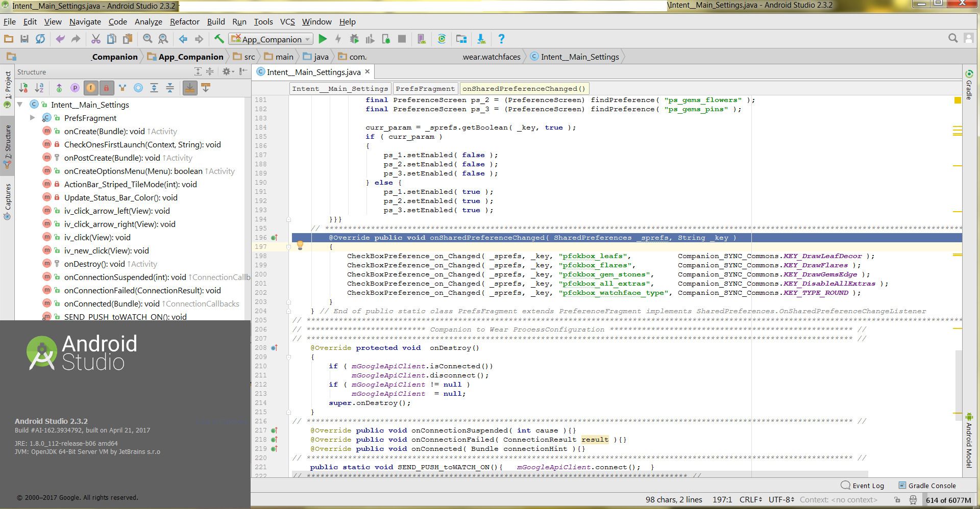
Task: Run App_Companion with the green play icon
Action: coord(323,39)
